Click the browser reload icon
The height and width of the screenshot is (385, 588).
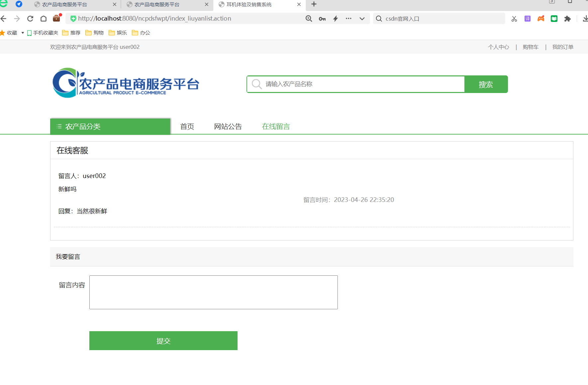(x=30, y=19)
